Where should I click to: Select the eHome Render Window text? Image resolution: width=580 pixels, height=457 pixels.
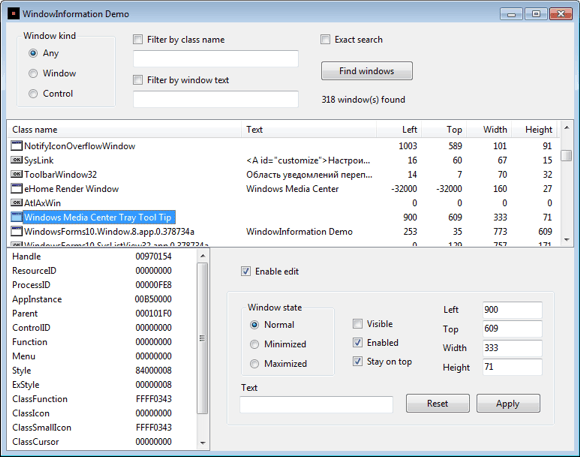[71, 189]
